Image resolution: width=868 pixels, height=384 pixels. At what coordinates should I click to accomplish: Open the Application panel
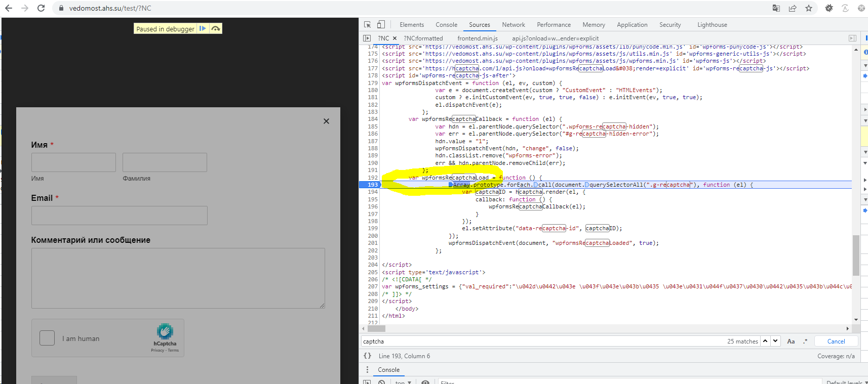click(x=632, y=25)
